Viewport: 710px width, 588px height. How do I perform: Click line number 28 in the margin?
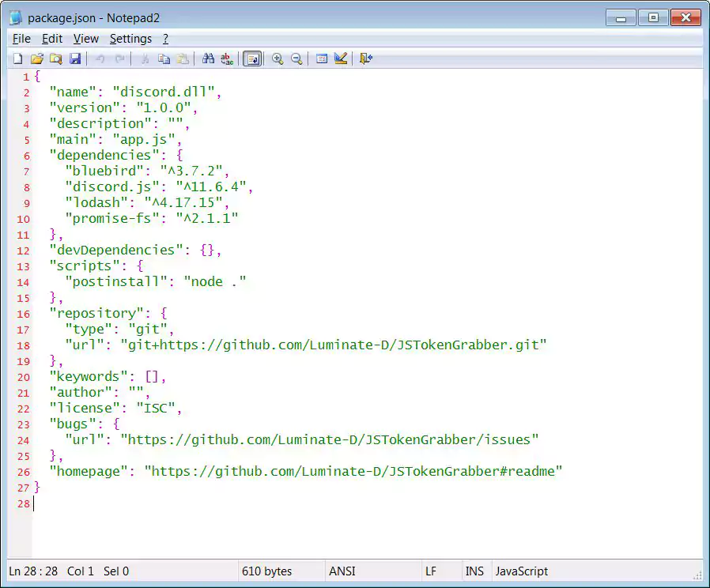pyautogui.click(x=24, y=503)
